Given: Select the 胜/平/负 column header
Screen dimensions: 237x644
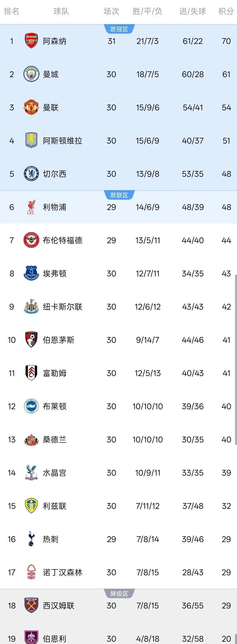Looking at the screenshot, I should (147, 11).
